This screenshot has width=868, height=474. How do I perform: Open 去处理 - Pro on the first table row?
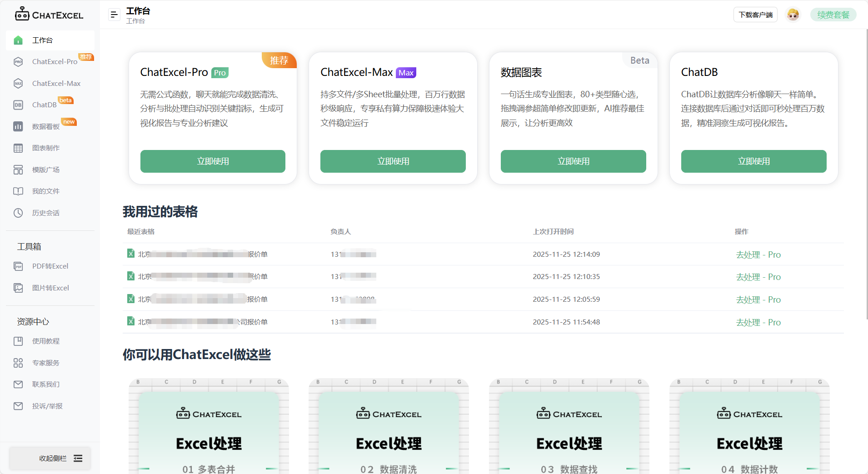coord(758,254)
